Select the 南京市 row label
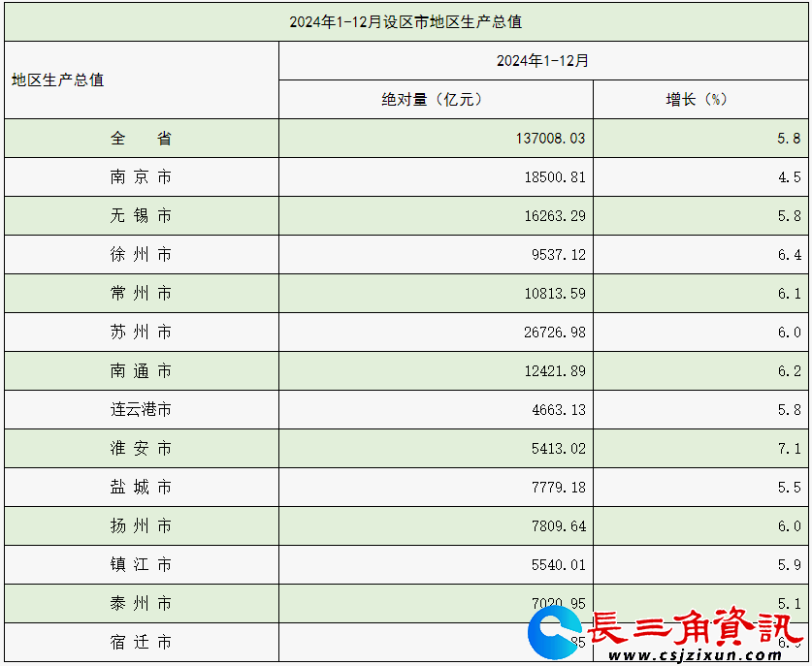The image size is (812, 666). [x=141, y=177]
